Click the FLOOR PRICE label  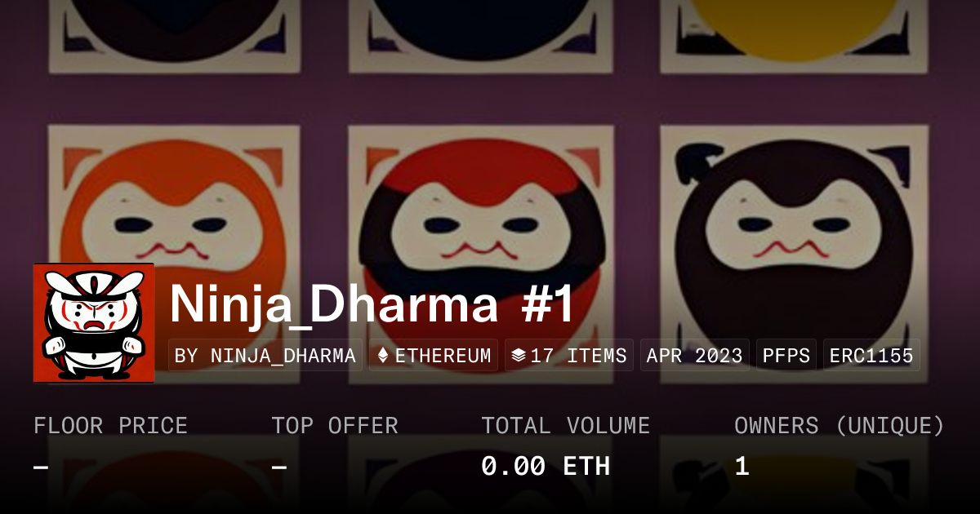point(110,426)
